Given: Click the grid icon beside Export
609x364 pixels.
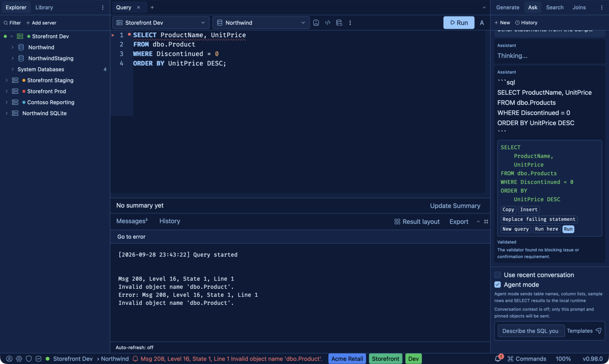Looking at the screenshot, I should (486, 222).
